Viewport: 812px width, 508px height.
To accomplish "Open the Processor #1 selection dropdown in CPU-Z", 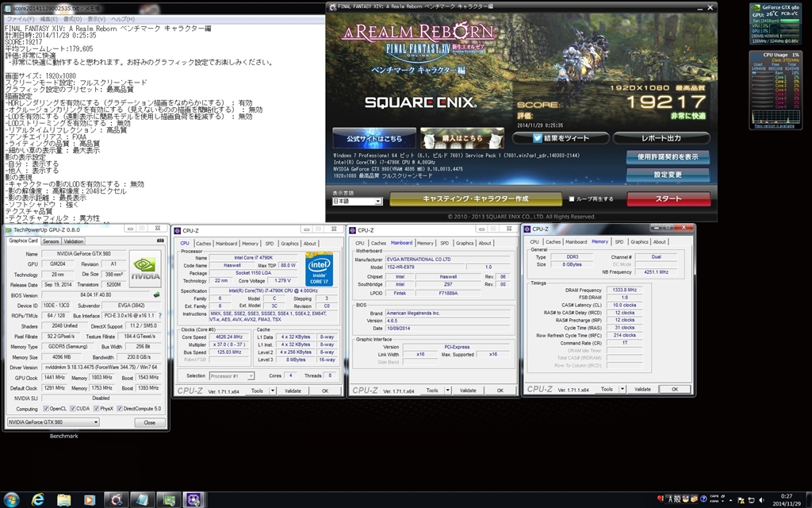I will pos(232,375).
